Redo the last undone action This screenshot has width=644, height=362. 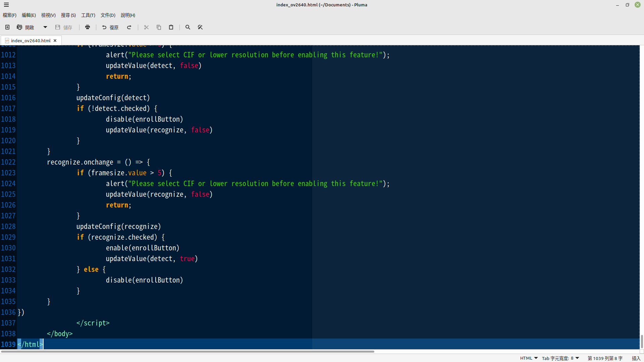(129, 27)
